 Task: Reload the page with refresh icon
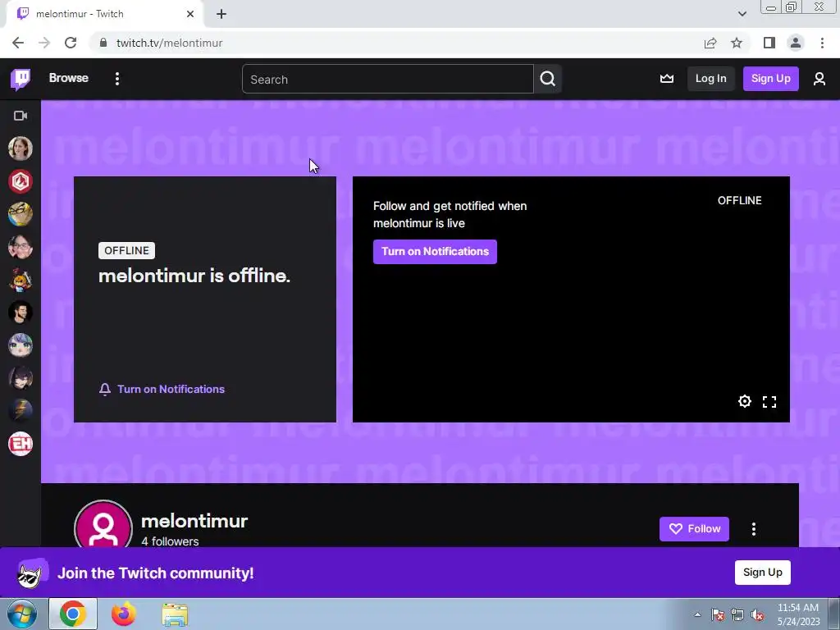(x=71, y=43)
